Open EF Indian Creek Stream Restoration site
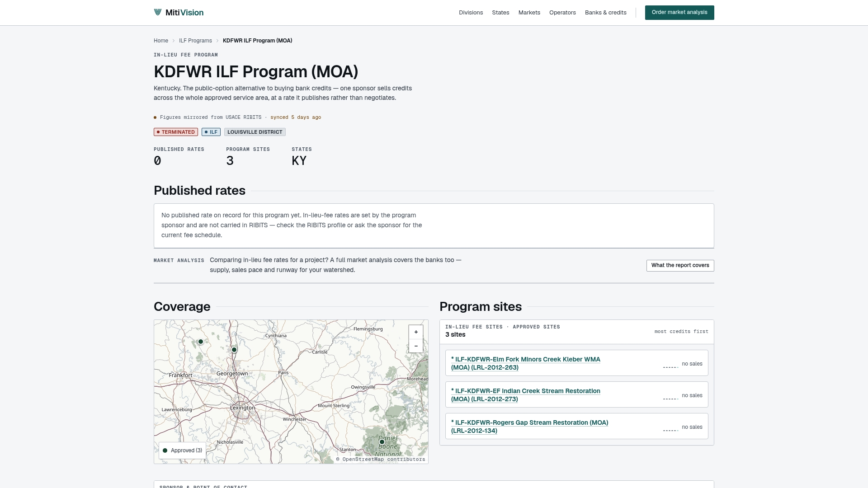 525,395
